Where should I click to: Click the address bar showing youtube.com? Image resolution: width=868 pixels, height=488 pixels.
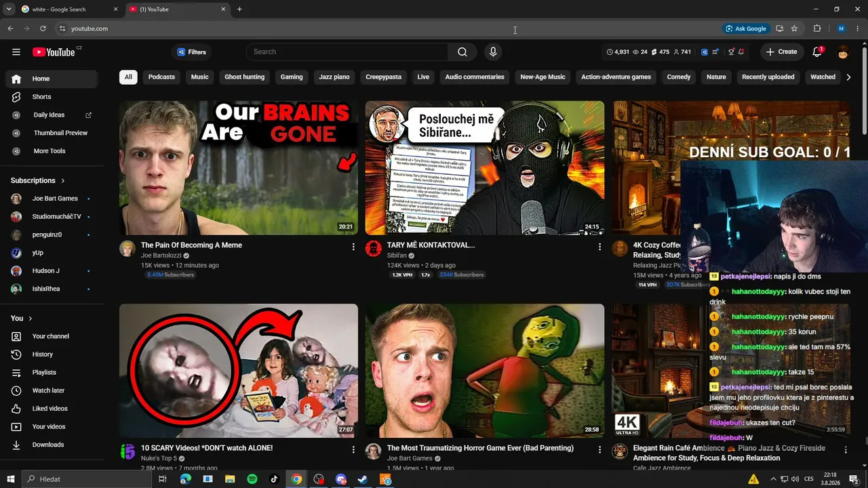[x=387, y=28]
